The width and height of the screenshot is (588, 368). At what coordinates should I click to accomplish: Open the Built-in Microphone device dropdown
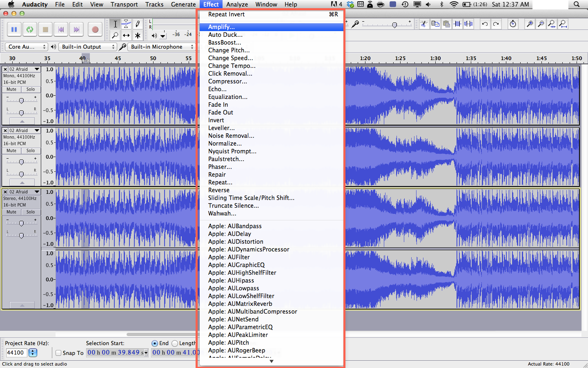click(x=161, y=47)
